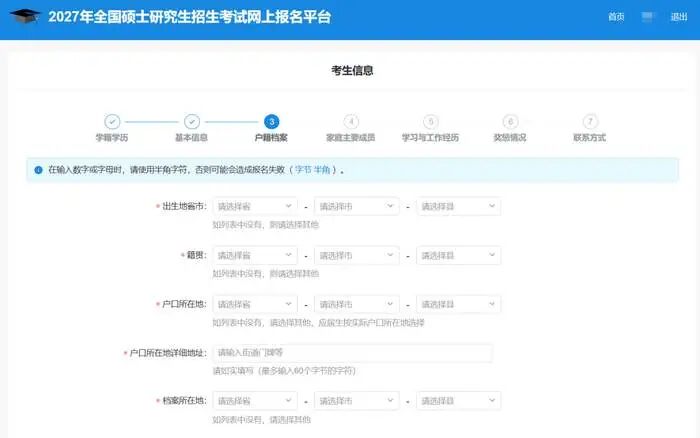Open 档案所在地 province dropdown
Viewport: 700px width, 438px height.
point(255,401)
